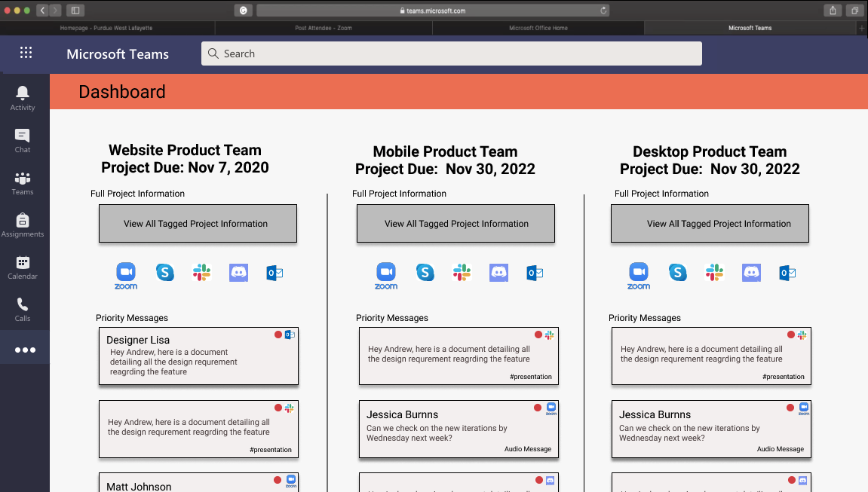Click Slack icon under Mobile Product Team
Screen dimensions: 868x492
tap(462, 273)
